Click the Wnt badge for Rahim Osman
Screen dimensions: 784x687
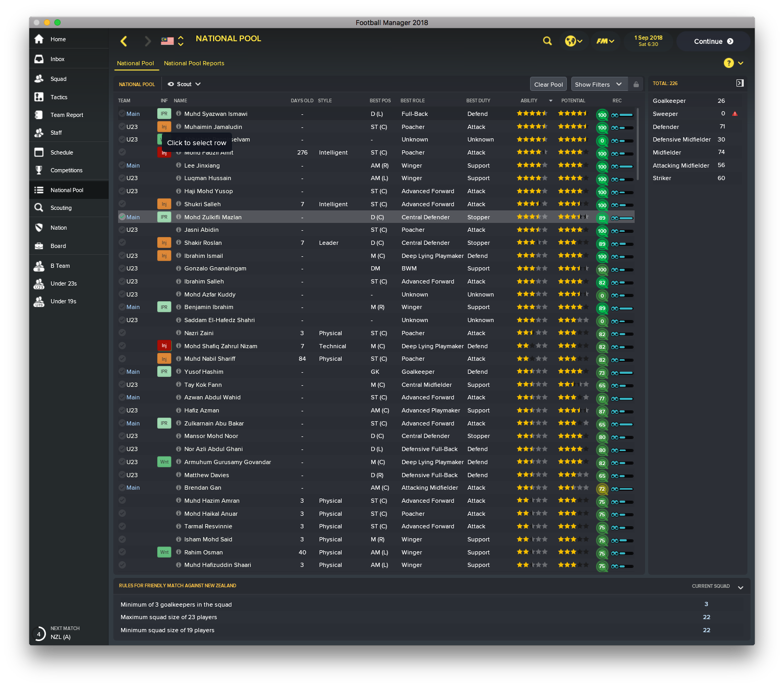click(x=164, y=552)
